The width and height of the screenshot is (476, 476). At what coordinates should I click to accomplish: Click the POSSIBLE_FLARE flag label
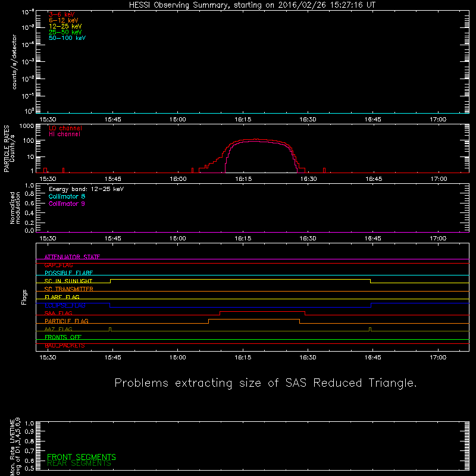pos(68,273)
